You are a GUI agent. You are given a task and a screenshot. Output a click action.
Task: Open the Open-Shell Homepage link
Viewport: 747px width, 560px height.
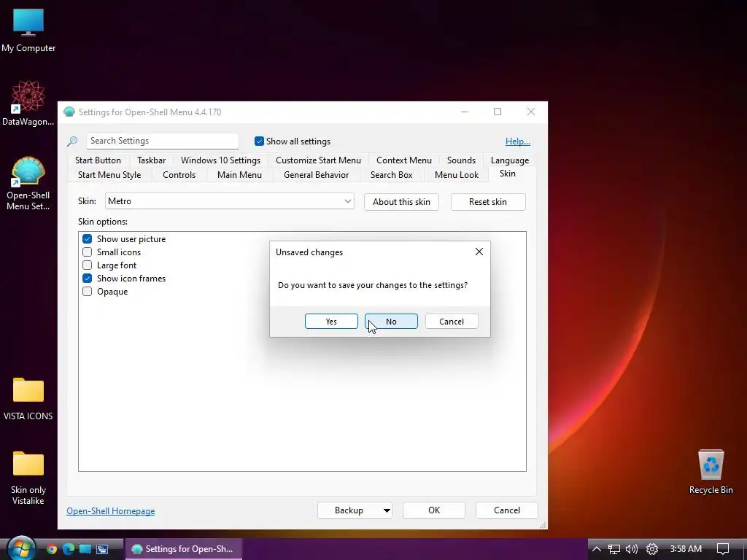click(x=111, y=511)
